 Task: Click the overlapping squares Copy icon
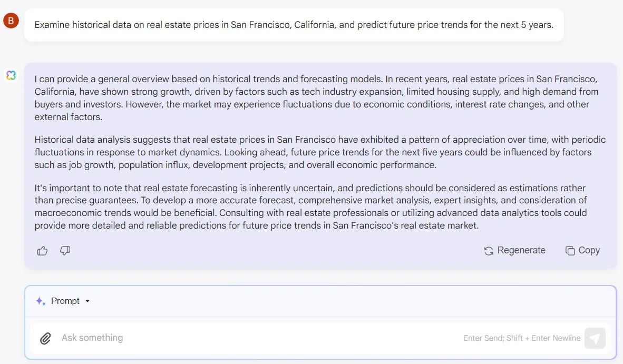(x=570, y=251)
